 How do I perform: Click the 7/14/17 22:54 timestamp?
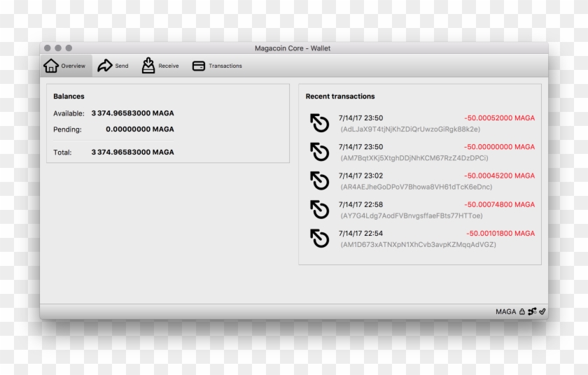point(360,234)
